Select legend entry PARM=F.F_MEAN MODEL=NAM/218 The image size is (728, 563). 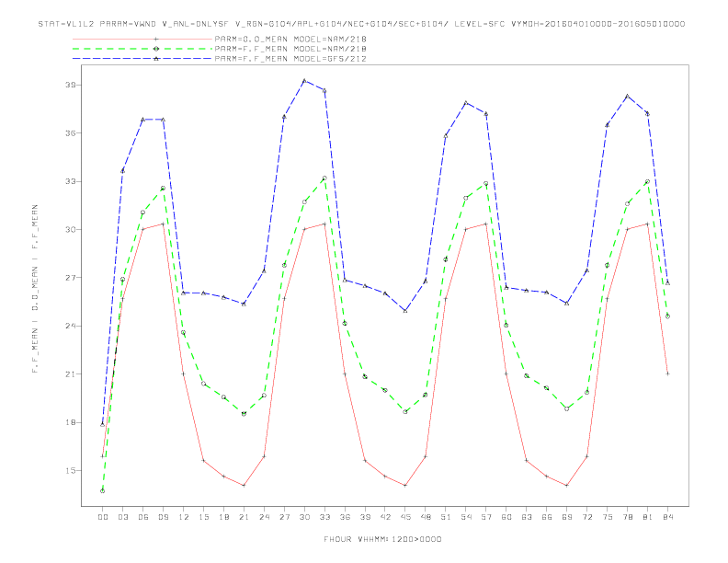[x=290, y=49]
